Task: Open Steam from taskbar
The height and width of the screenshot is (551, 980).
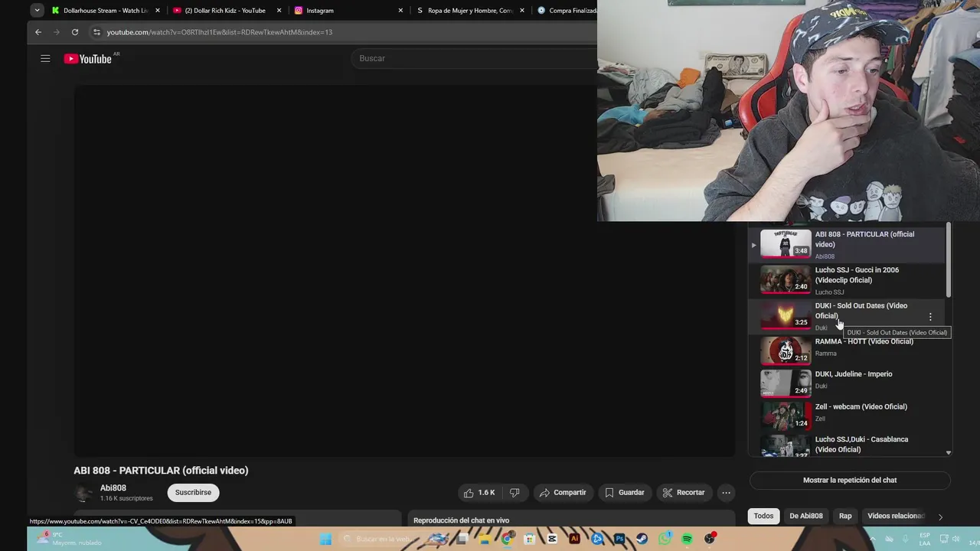Action: (642, 539)
